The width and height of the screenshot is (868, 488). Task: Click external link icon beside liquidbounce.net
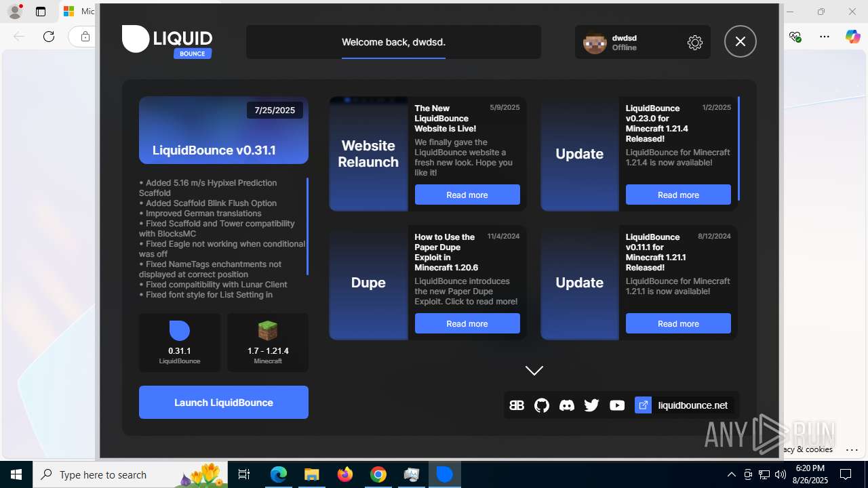pos(643,405)
